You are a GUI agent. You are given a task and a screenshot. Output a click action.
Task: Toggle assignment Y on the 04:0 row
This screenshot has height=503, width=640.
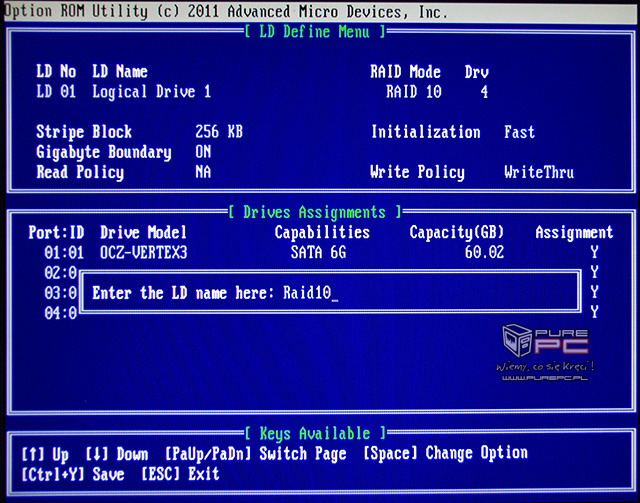tap(594, 312)
